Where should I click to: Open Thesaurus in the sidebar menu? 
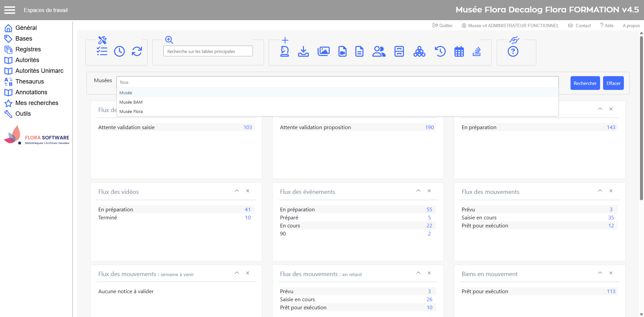pos(30,82)
